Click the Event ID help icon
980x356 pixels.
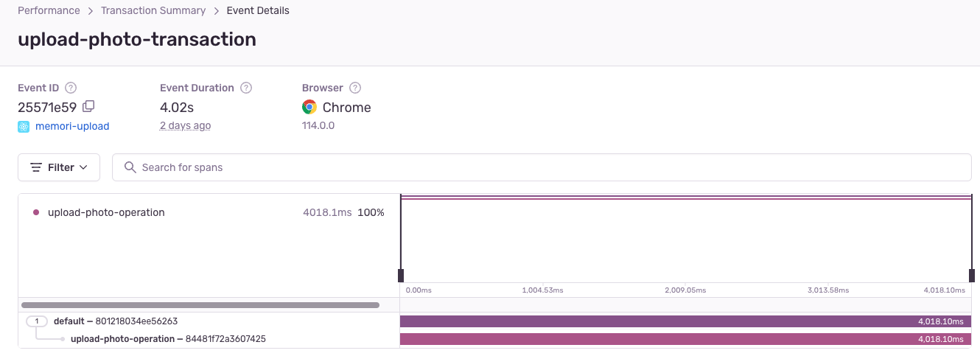[71, 88]
